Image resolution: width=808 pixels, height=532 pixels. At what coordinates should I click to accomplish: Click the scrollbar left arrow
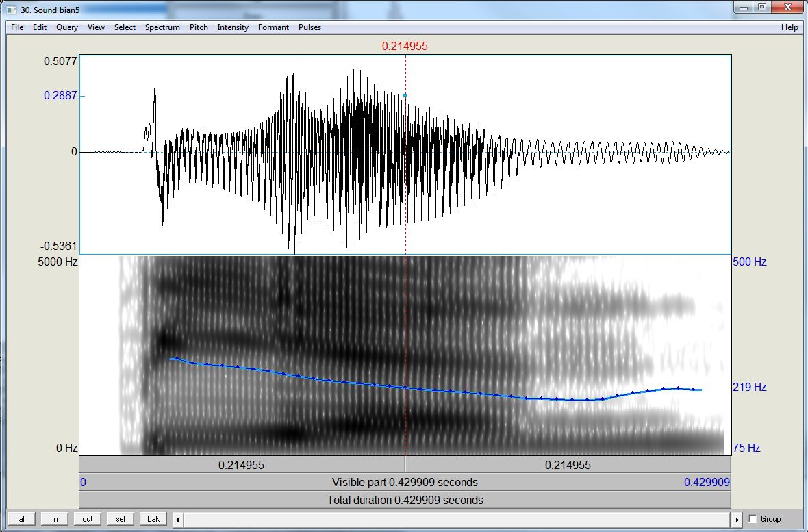177,519
